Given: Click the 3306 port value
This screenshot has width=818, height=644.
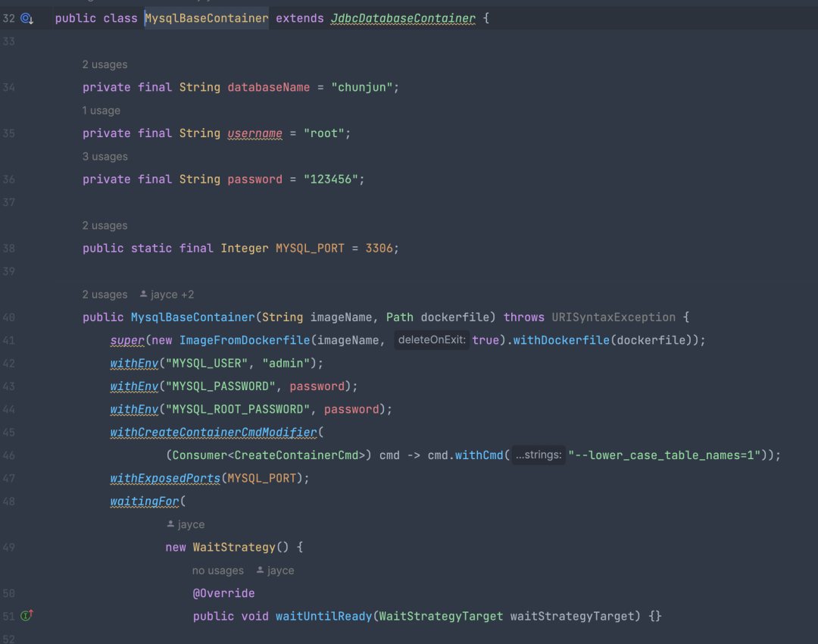Looking at the screenshot, I should [379, 248].
